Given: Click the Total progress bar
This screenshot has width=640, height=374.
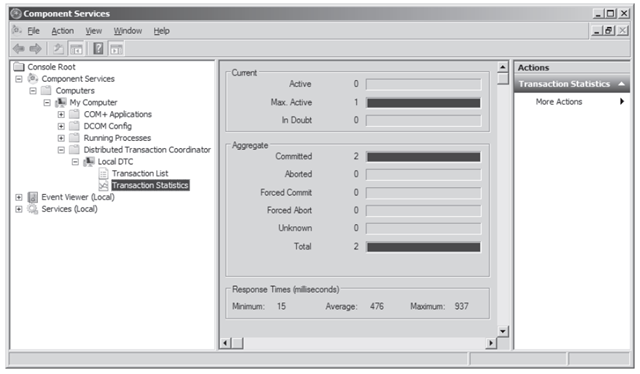Looking at the screenshot, I should pos(423,247).
